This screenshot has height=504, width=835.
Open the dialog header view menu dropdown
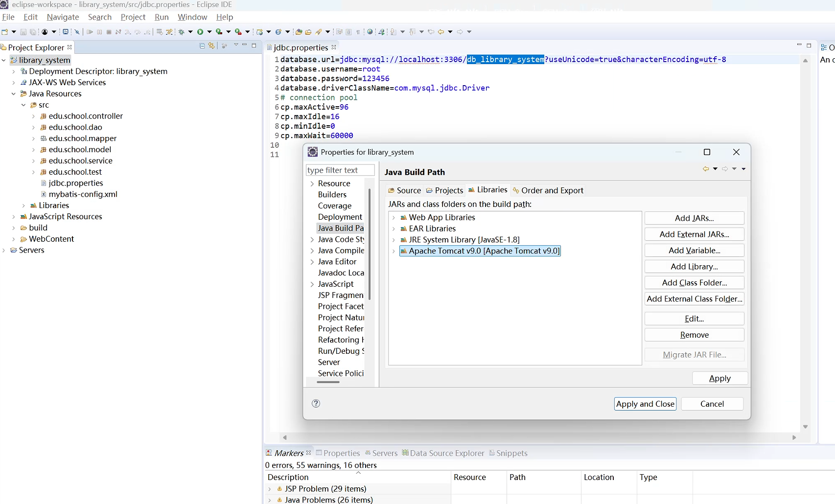point(743,169)
